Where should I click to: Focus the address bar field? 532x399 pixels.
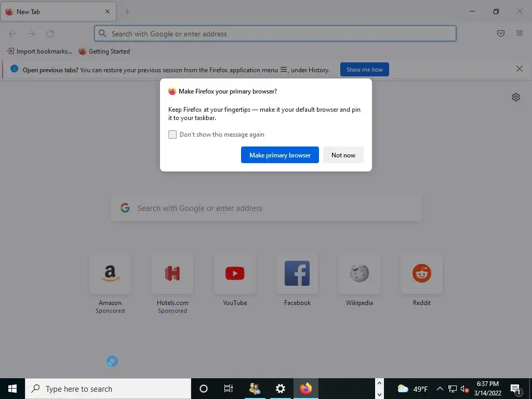point(275,34)
